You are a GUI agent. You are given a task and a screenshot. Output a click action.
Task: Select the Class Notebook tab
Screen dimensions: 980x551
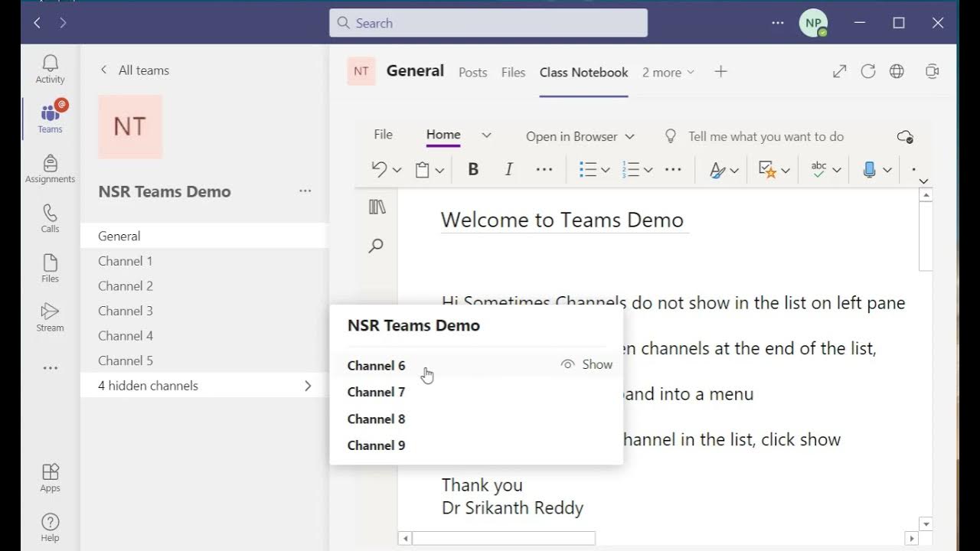click(583, 72)
